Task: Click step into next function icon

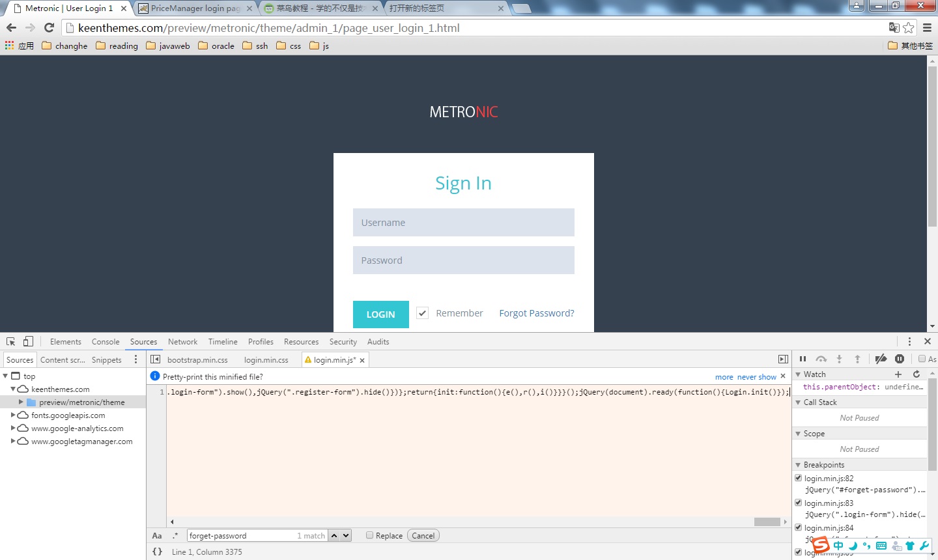Action: (840, 359)
